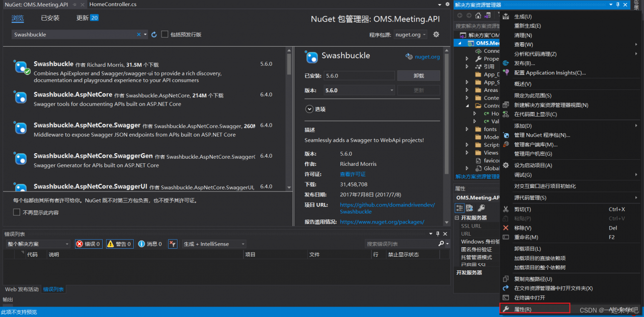Pin the NuGet document tab
The image size is (644, 317).
74,5
